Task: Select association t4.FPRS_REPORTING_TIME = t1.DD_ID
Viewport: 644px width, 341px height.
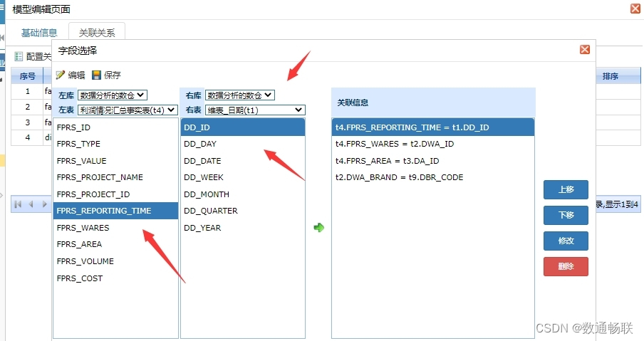Action: click(x=433, y=127)
